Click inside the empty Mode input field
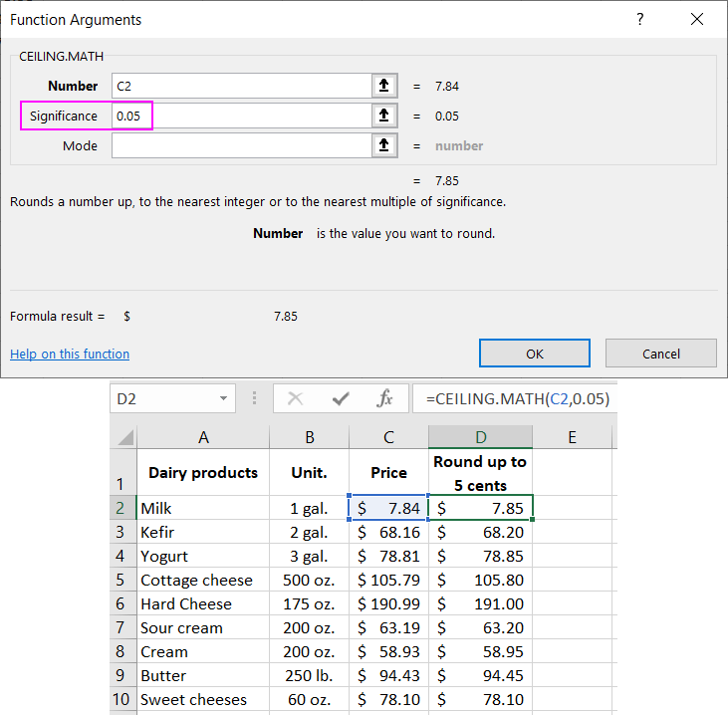The height and width of the screenshot is (715, 728). 239,146
